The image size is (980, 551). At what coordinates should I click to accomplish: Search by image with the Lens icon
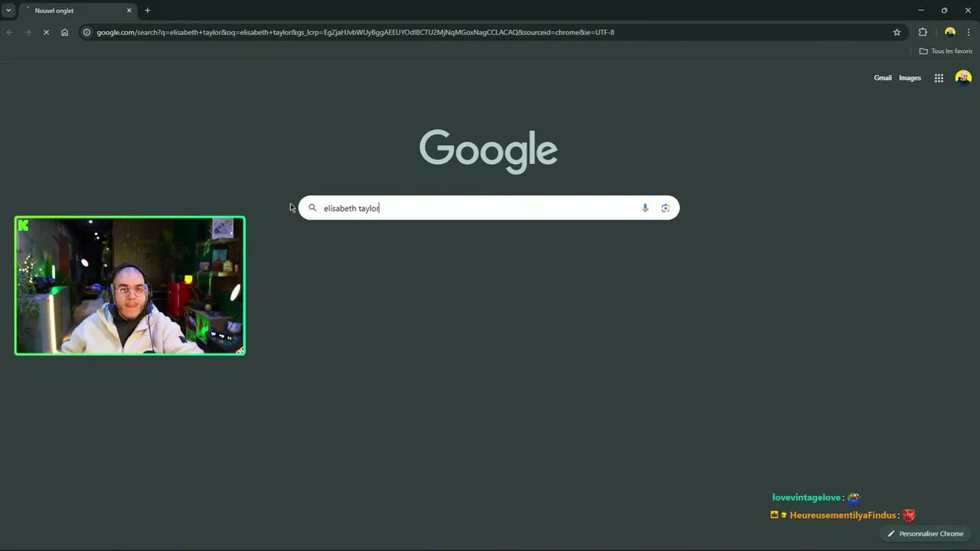(x=665, y=208)
